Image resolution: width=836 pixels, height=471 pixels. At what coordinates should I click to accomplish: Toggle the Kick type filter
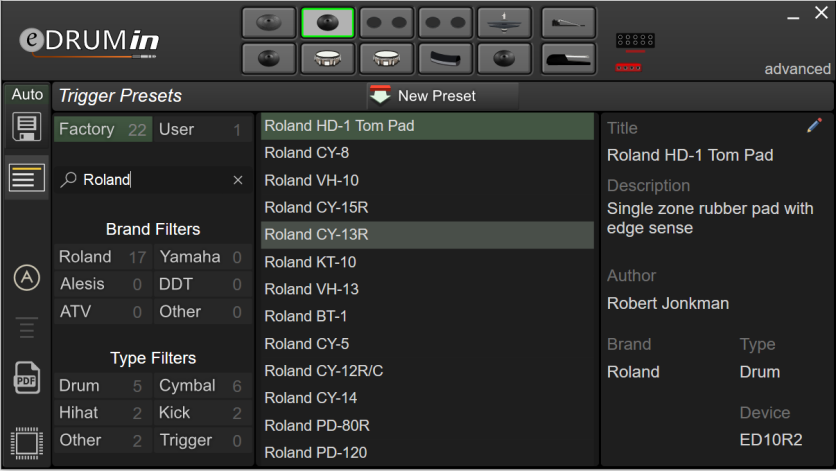pyautogui.click(x=203, y=413)
